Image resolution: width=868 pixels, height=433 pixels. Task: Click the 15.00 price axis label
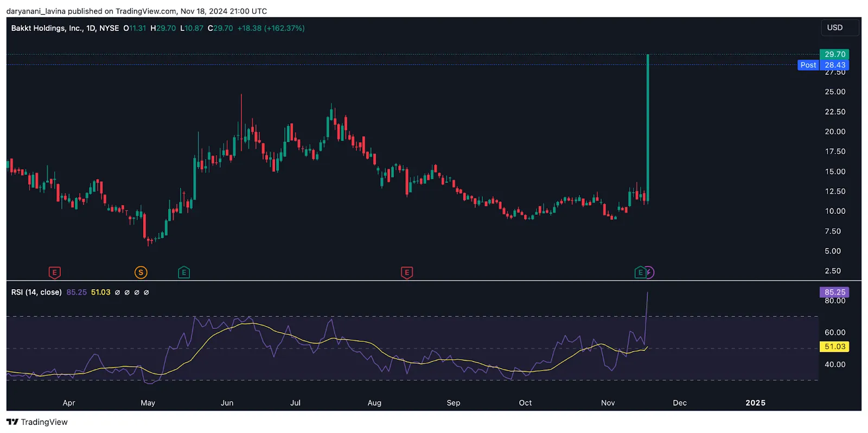point(835,171)
